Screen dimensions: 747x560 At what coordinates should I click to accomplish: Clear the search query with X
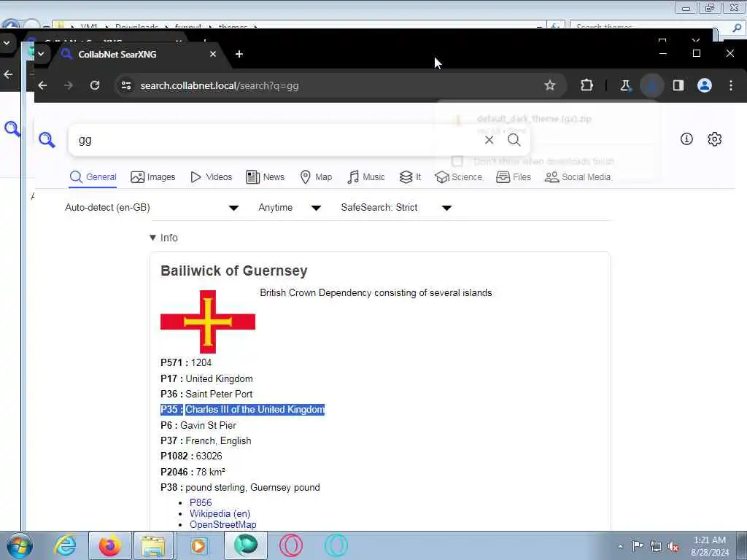pos(489,140)
